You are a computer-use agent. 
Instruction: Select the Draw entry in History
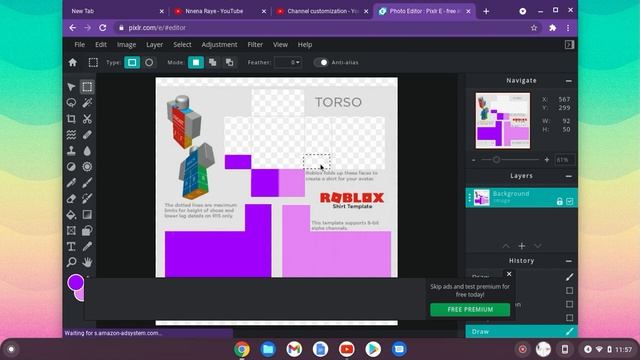click(x=521, y=331)
